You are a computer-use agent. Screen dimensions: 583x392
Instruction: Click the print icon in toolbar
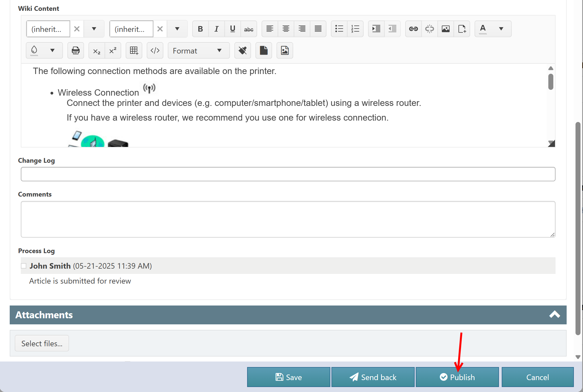(75, 50)
